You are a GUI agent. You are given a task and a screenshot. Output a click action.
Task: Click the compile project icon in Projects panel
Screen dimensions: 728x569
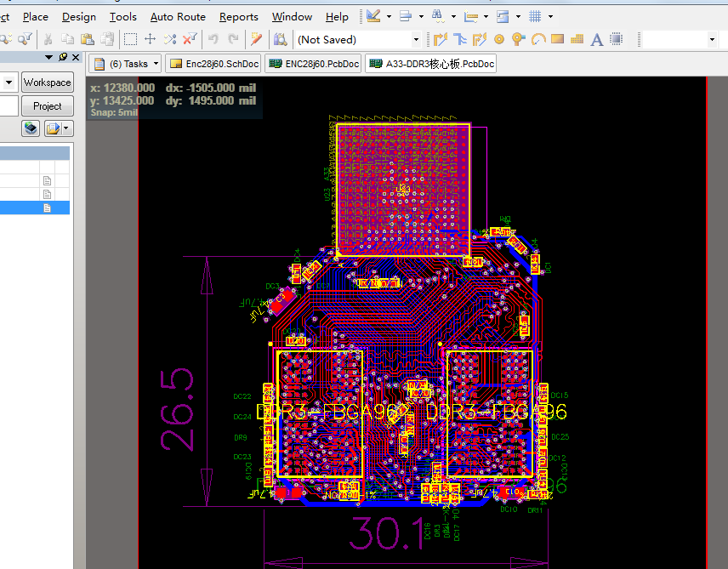pyautogui.click(x=31, y=128)
